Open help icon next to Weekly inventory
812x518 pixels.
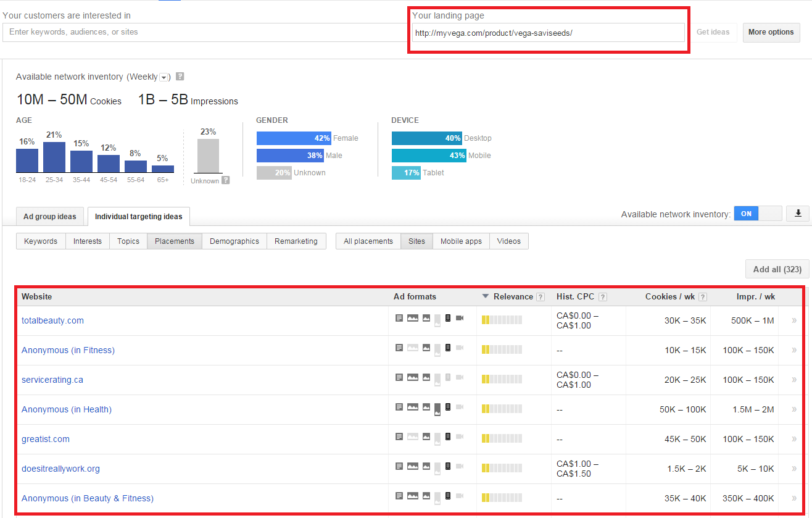180,77
